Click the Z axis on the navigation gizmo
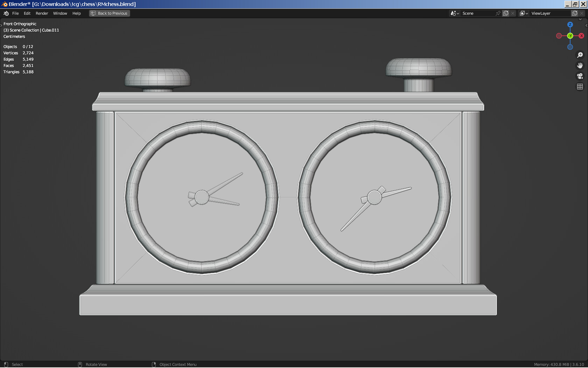The width and height of the screenshot is (588, 368). point(570,25)
